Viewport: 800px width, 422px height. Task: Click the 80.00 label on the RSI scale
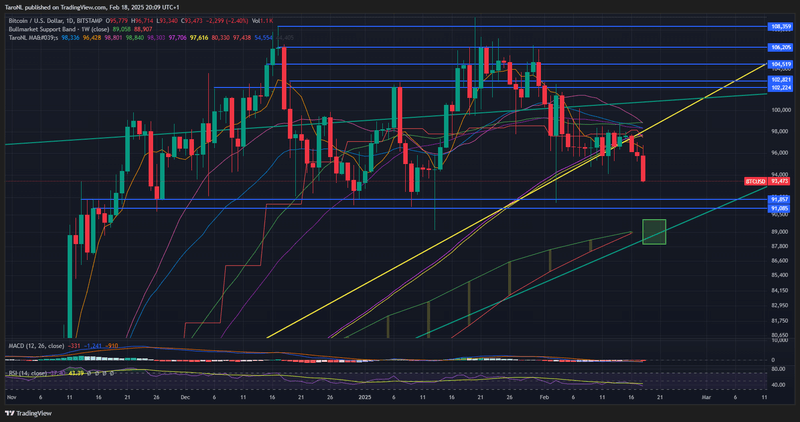tap(779, 369)
